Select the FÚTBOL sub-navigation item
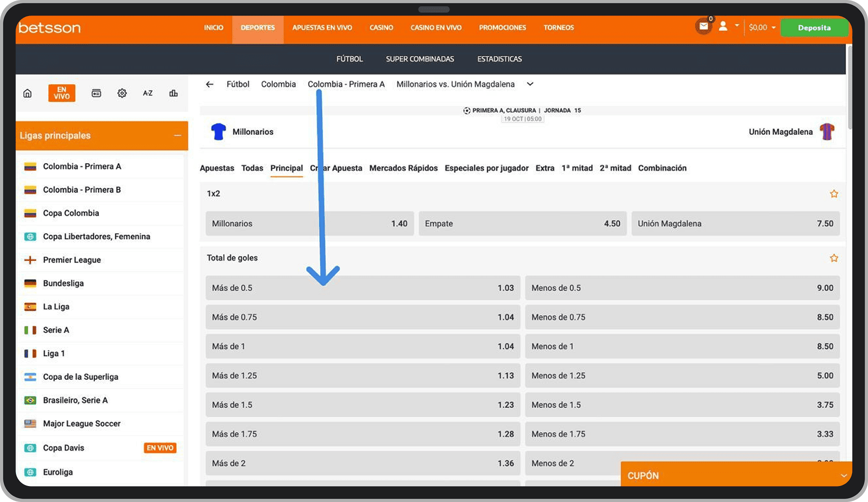This screenshot has width=868, height=502. point(350,59)
